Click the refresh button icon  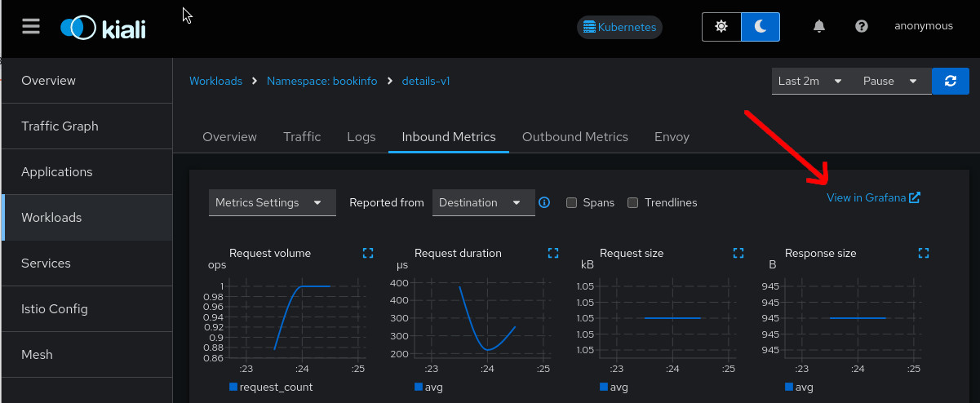(950, 81)
